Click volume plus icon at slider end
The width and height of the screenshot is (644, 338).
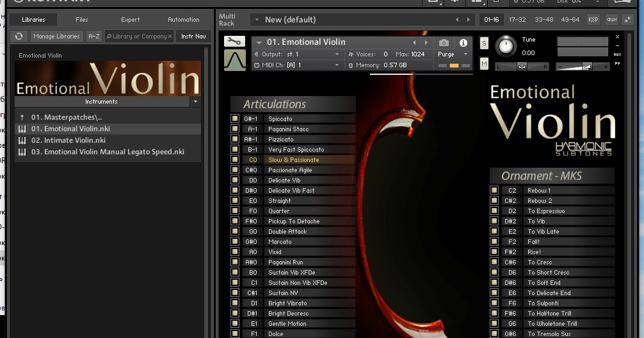(x=606, y=67)
